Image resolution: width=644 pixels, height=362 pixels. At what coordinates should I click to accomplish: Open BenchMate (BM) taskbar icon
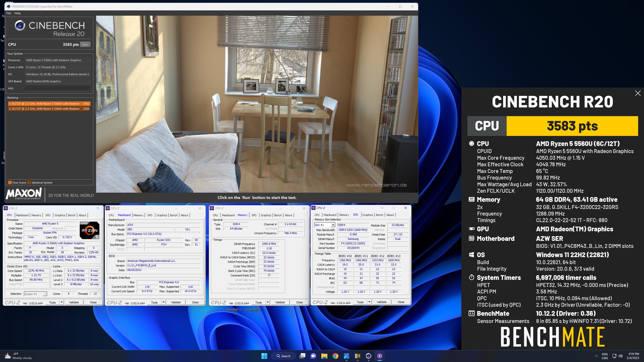pos(358,356)
